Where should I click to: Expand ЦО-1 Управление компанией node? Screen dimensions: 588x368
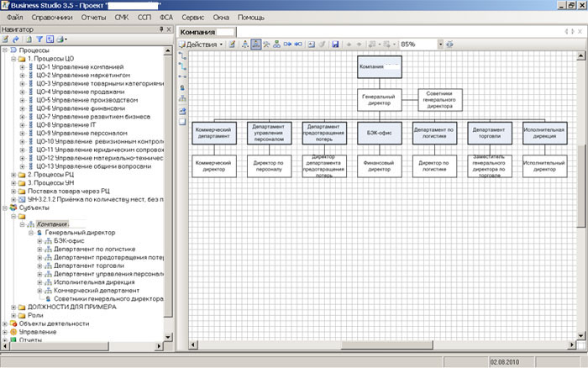pos(22,66)
